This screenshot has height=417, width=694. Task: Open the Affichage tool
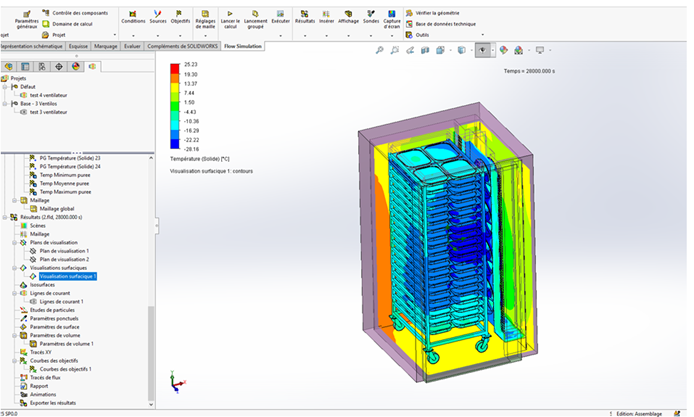coord(348,17)
